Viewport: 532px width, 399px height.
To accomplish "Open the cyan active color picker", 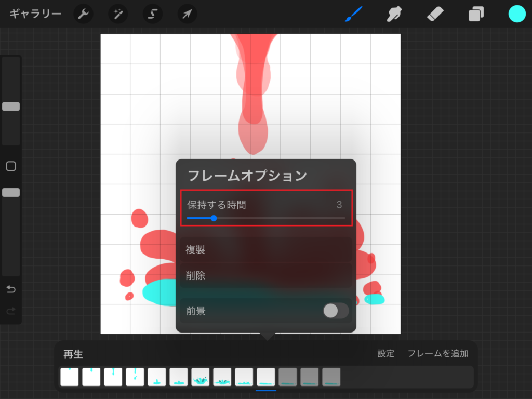I will [x=517, y=14].
